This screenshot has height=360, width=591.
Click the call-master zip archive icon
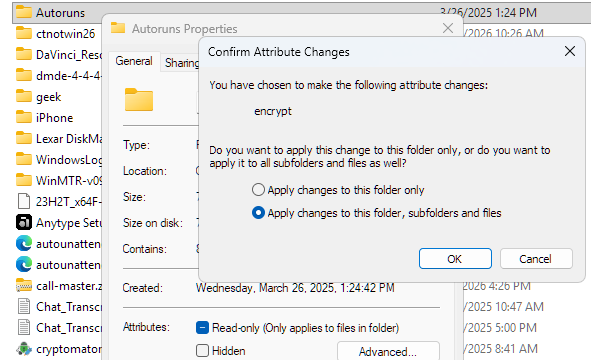(24, 286)
